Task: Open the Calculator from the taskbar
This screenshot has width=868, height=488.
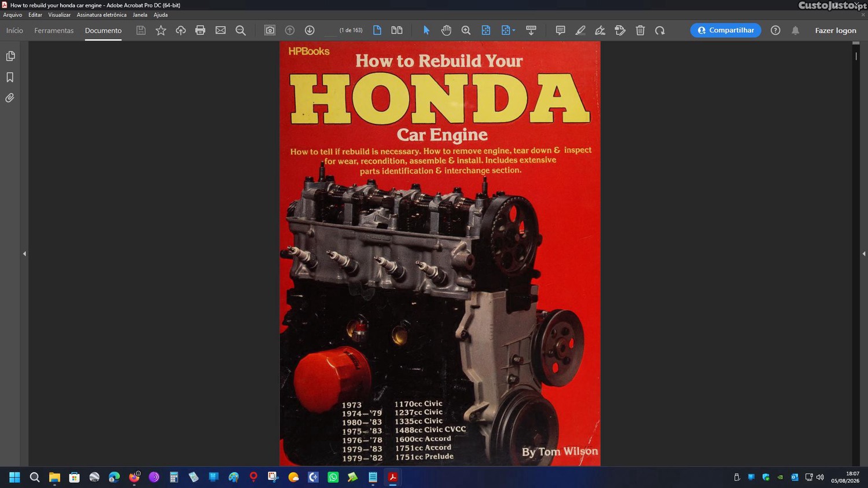Action: (174, 478)
